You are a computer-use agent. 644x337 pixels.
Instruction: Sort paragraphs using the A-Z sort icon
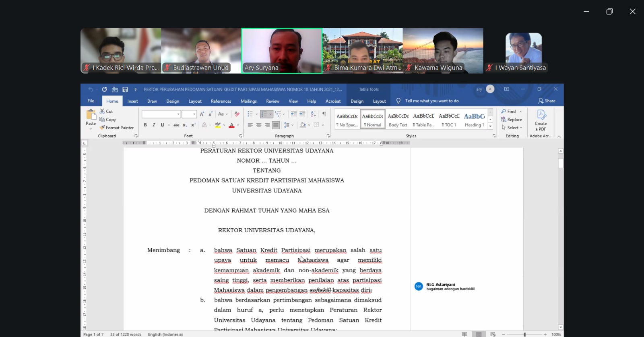point(313,114)
